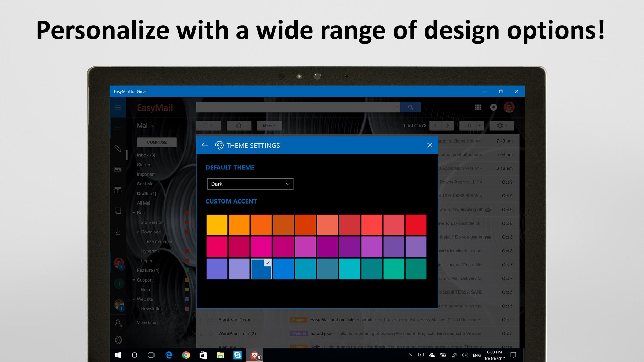Open the split pane mode dropdown arrow
Image resolution: width=644 pixels, height=362 pixels.
pos(480,126)
